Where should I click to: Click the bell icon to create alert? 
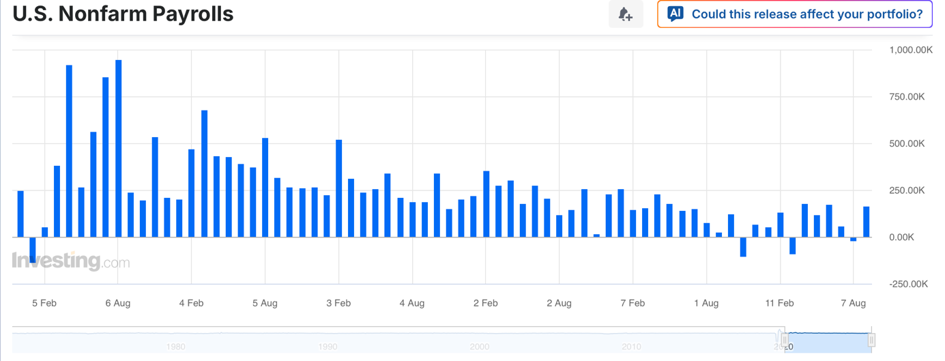click(x=626, y=14)
